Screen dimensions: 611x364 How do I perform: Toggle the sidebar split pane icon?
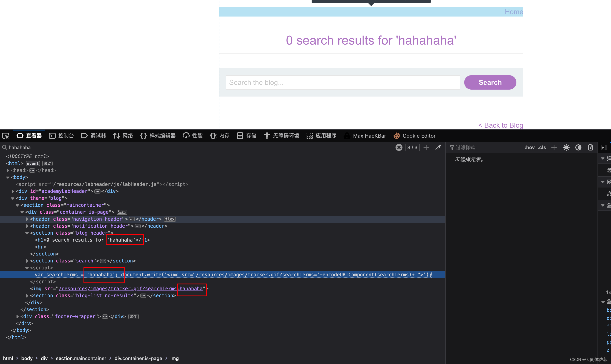click(604, 147)
